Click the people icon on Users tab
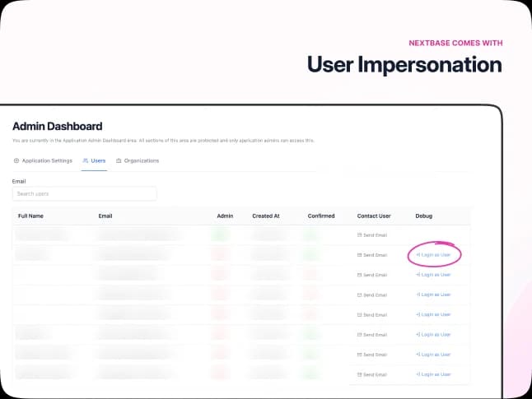Screen dimensions: 532x399 click(x=86, y=160)
